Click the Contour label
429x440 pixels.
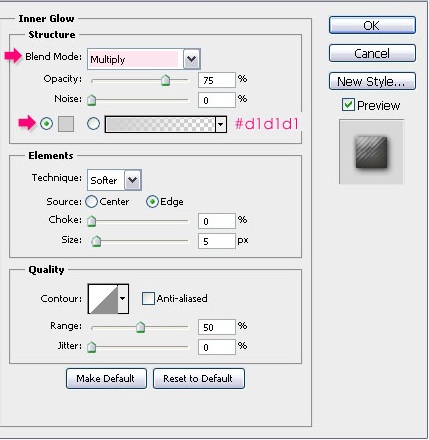pos(61,298)
